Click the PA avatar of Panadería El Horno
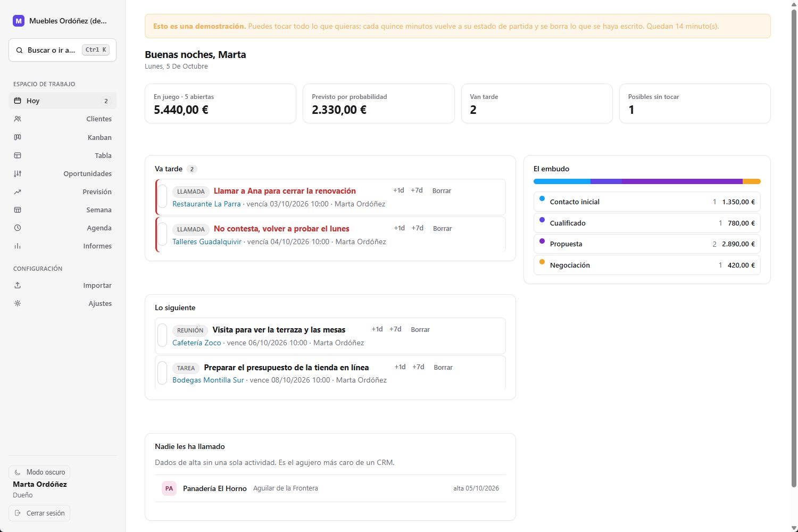The image size is (798, 532). (x=169, y=488)
